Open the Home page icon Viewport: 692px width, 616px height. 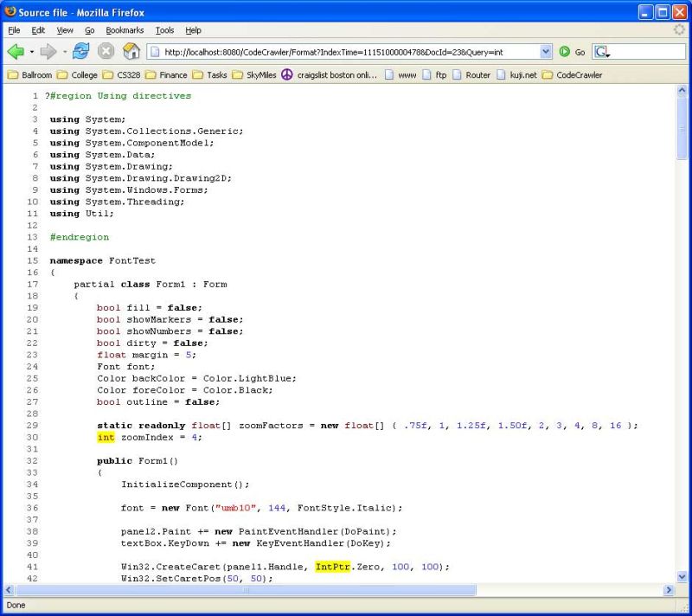pyautogui.click(x=131, y=51)
